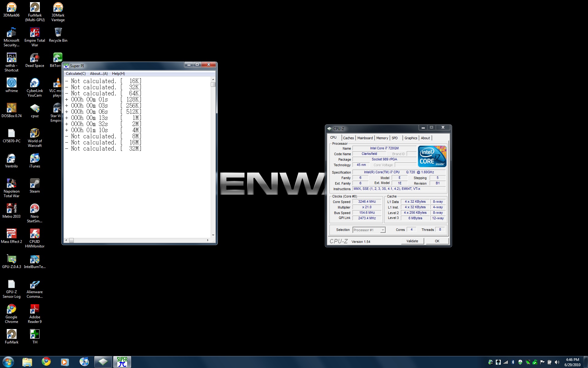Open FurMark icon at desktop bottom
Viewport: 588px width, 368px height.
[11, 336]
